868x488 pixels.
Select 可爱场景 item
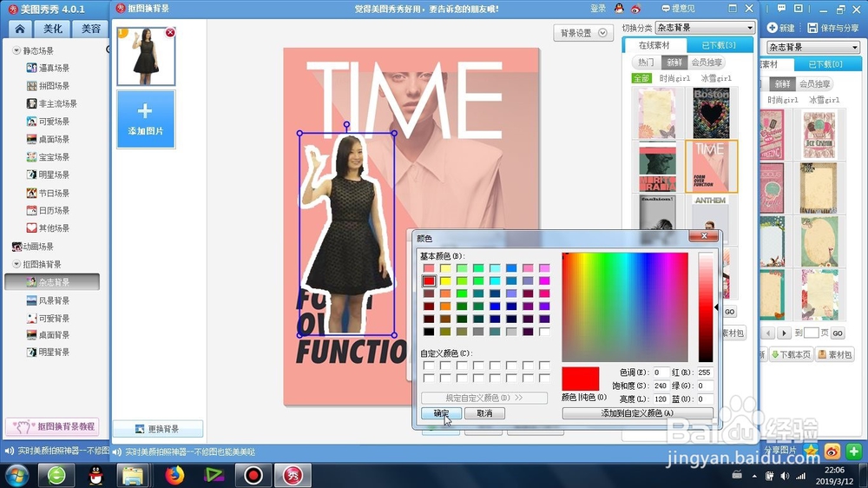pyautogui.click(x=48, y=122)
